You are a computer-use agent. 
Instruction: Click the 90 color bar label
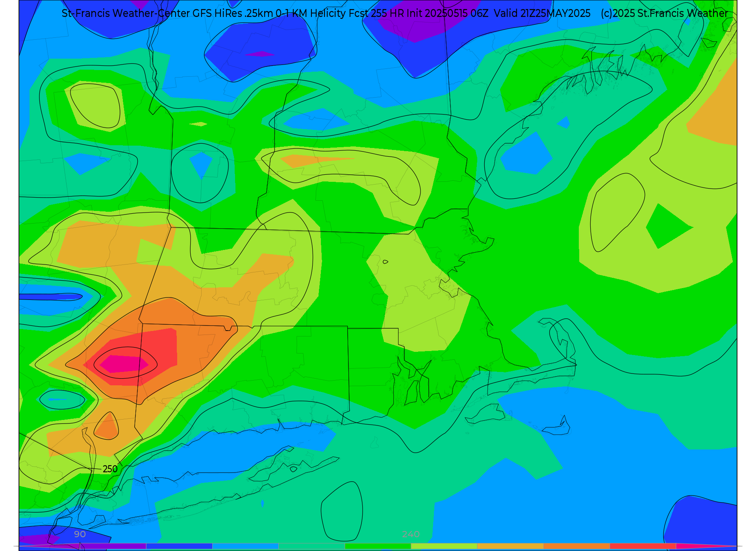80,534
